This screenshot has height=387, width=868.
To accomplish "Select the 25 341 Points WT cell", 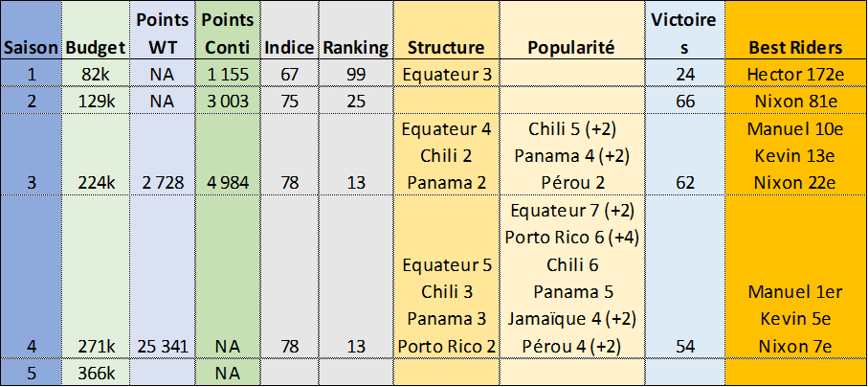I will coord(162,345).
